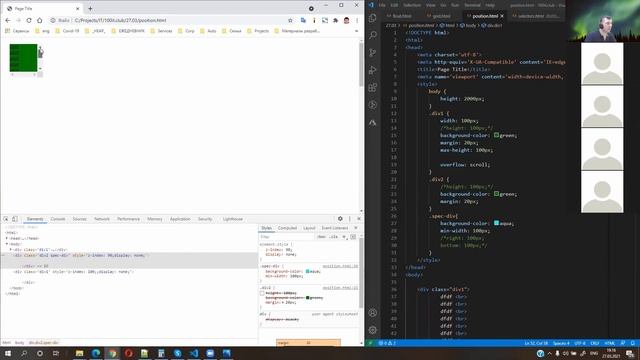The image size is (640, 360).
Task: Open the VS Code Extensions icon
Action: pos(372,87)
